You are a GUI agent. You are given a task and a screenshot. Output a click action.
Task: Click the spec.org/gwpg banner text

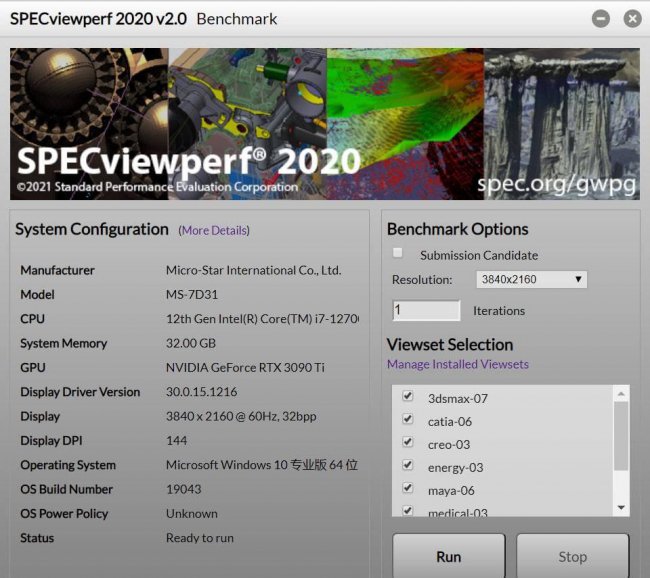(556, 184)
